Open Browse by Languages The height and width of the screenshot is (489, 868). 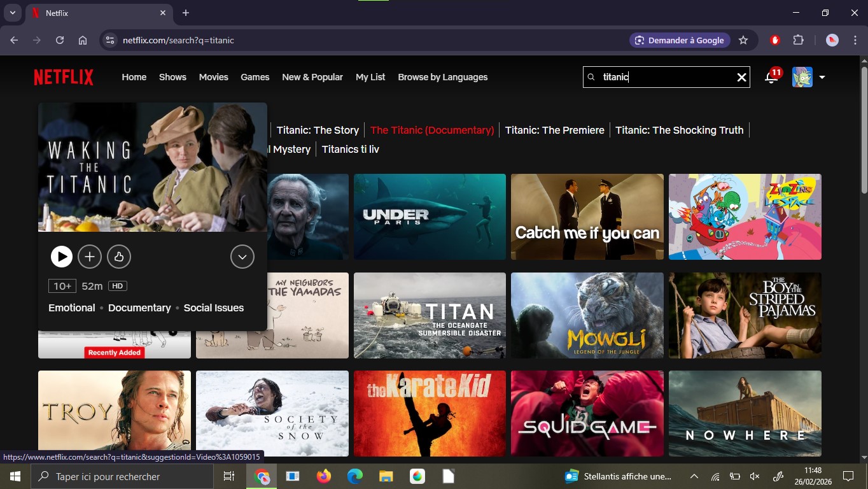[442, 77]
